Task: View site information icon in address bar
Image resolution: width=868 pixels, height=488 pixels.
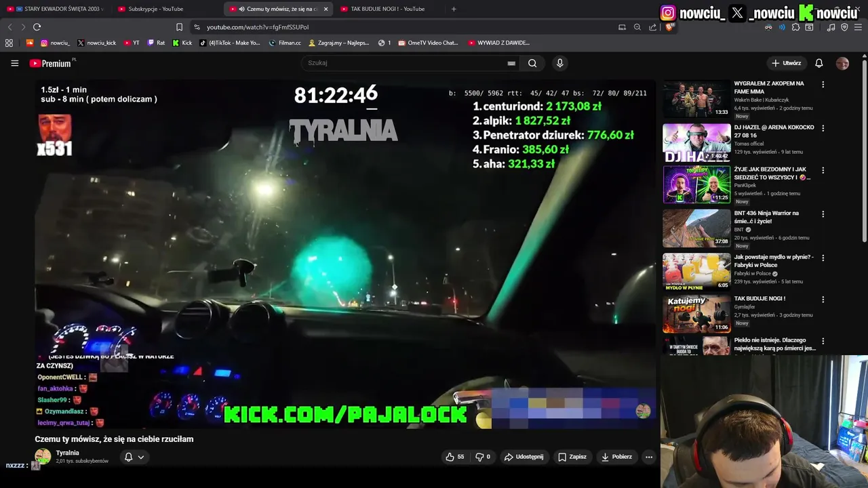Action: tap(197, 27)
